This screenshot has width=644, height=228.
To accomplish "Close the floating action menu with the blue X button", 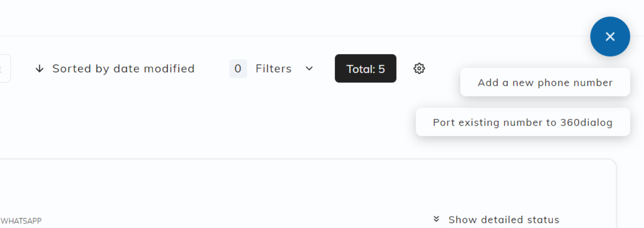I will point(610,36).
